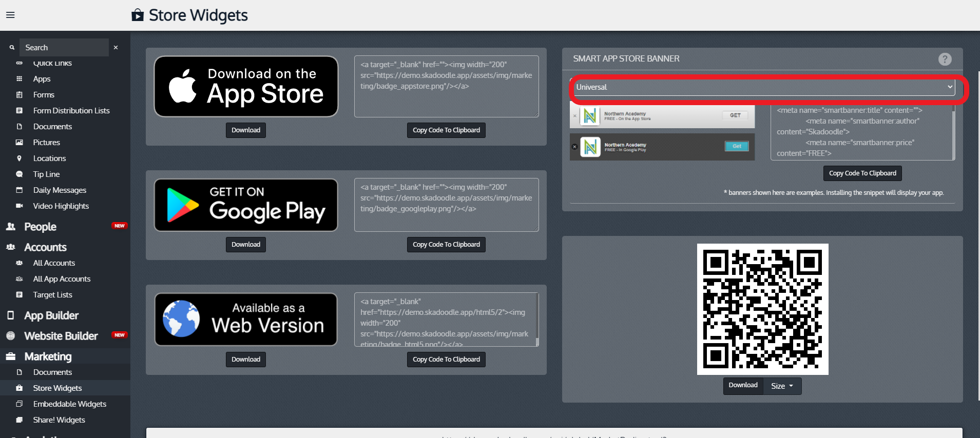Go to Forms in the sidebar
The width and height of the screenshot is (980, 438).
pos(44,95)
